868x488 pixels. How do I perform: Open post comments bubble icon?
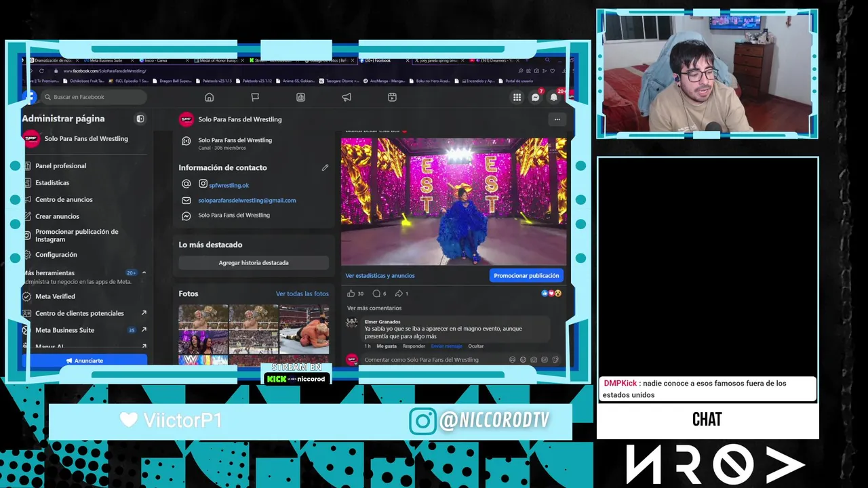coord(376,293)
